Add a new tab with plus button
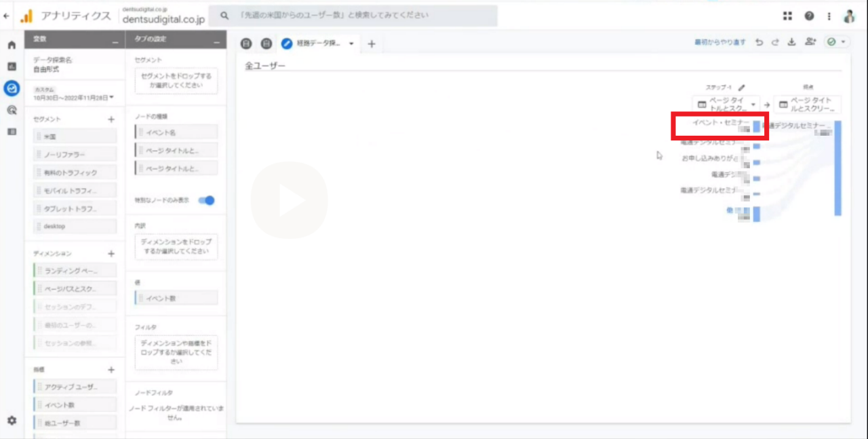Image resolution: width=868 pixels, height=439 pixels. click(371, 44)
